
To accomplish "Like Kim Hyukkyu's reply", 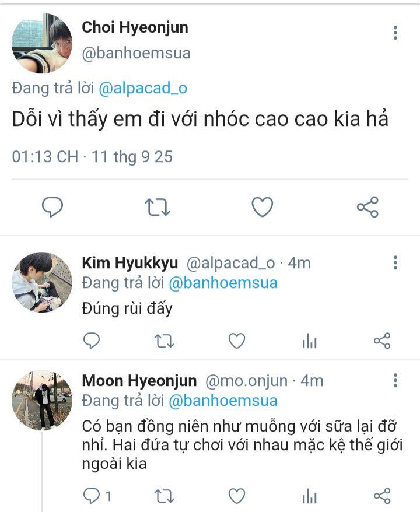I will (236, 341).
